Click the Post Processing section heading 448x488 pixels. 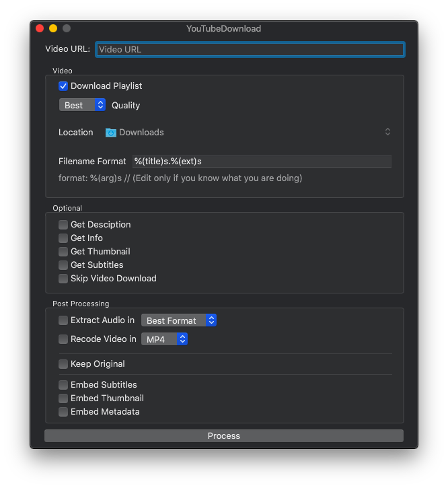81,304
